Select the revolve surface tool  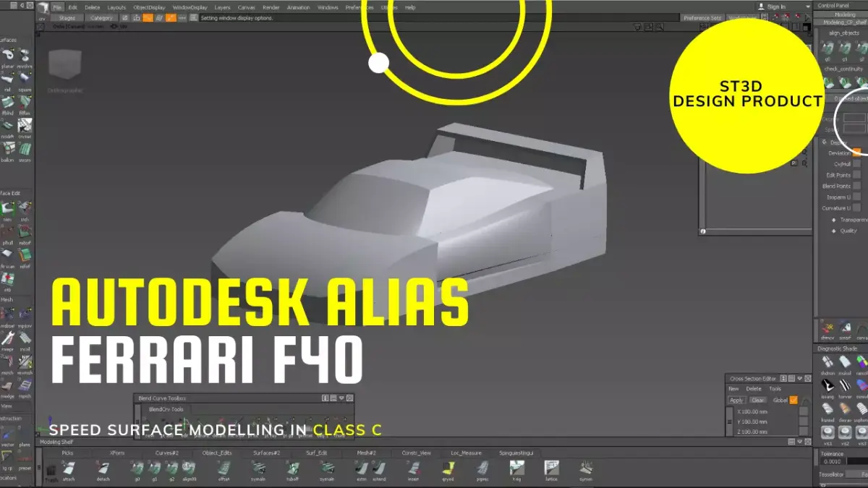pyautogui.click(x=25, y=56)
